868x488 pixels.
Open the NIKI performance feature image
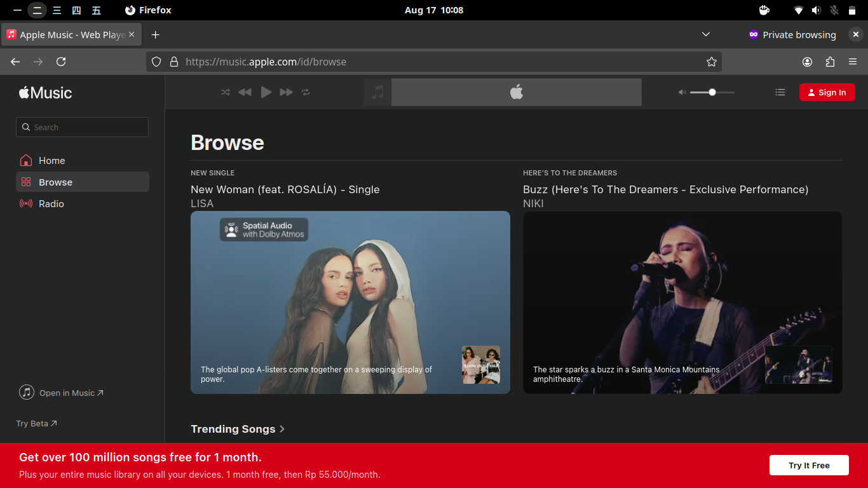pyautogui.click(x=682, y=302)
